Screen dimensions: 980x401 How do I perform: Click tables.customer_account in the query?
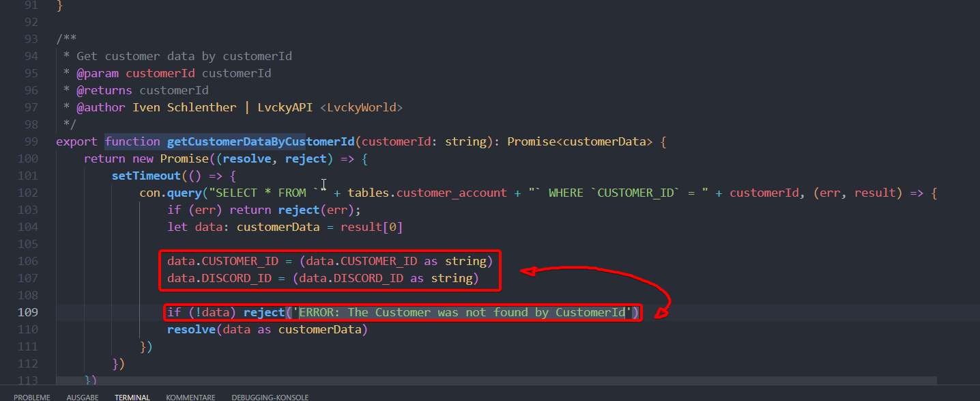(x=427, y=193)
